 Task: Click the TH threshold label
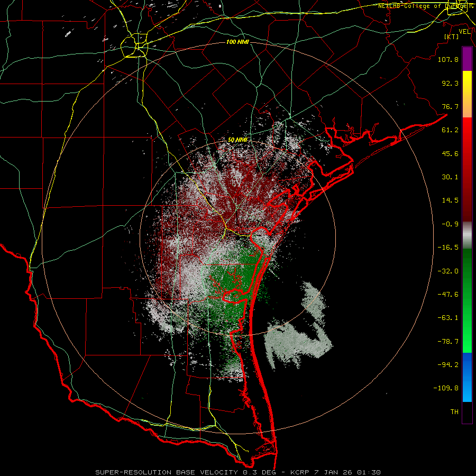pos(454,412)
